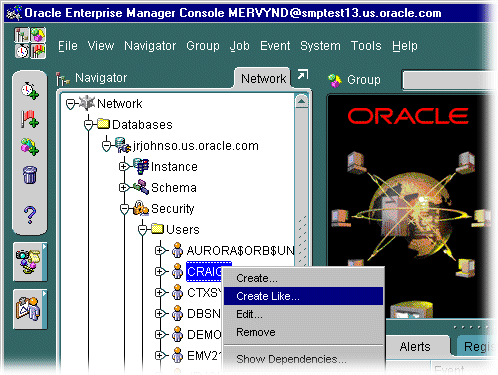Choose Create Like... in the context menu
This screenshot has height=375, width=498.
(303, 296)
